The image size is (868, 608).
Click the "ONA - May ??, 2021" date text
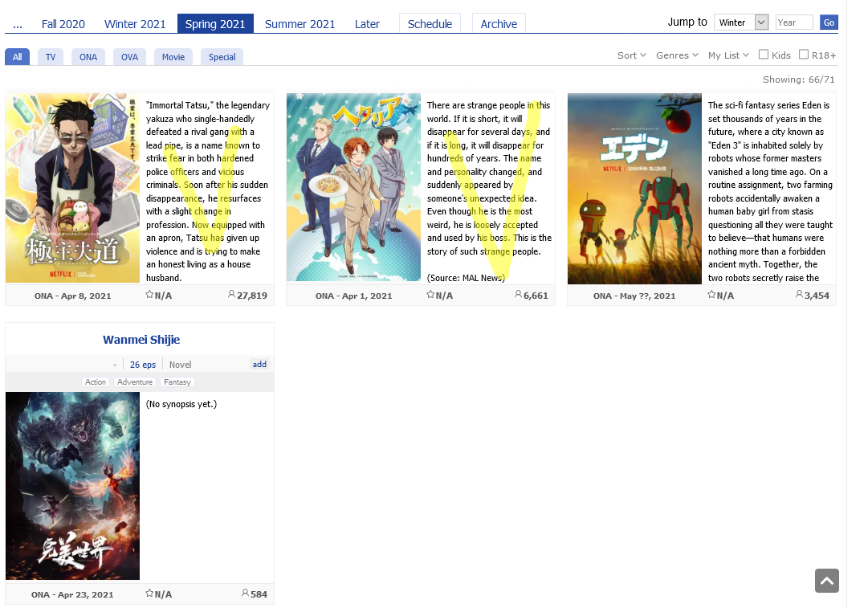pos(634,296)
